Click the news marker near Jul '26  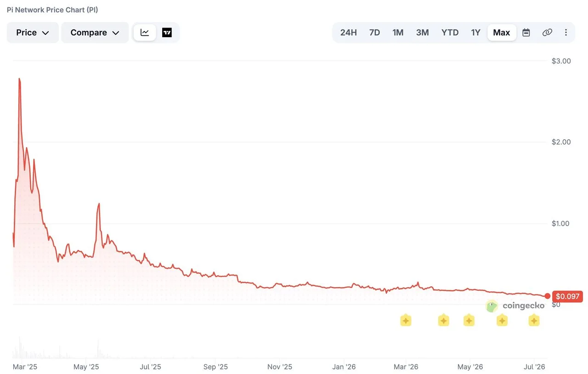tap(534, 320)
